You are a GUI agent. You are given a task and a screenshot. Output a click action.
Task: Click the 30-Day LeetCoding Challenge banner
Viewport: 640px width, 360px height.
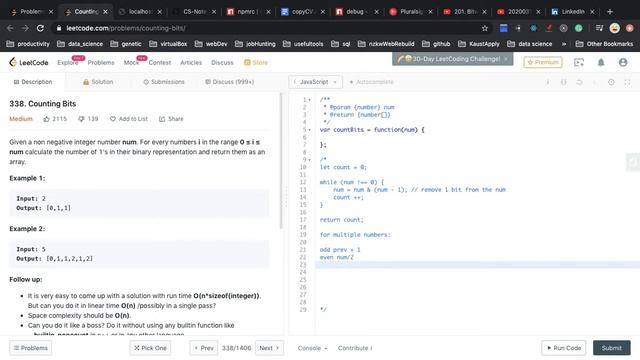click(452, 59)
